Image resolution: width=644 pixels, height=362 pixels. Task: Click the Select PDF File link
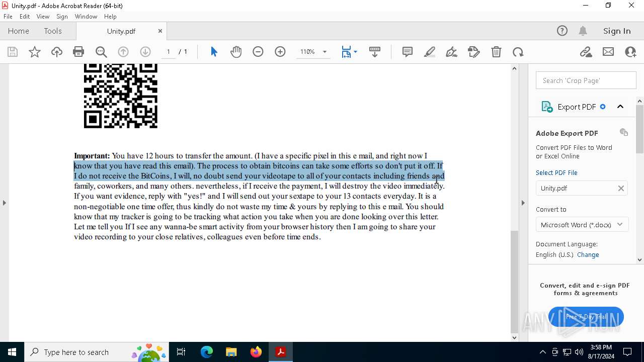click(556, 172)
